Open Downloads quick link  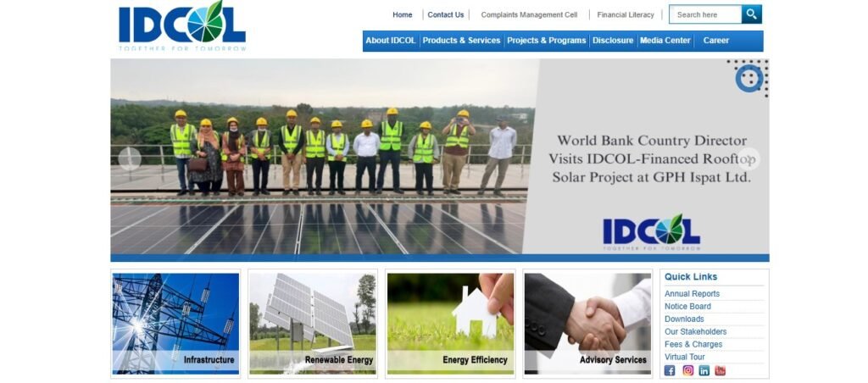(684, 319)
